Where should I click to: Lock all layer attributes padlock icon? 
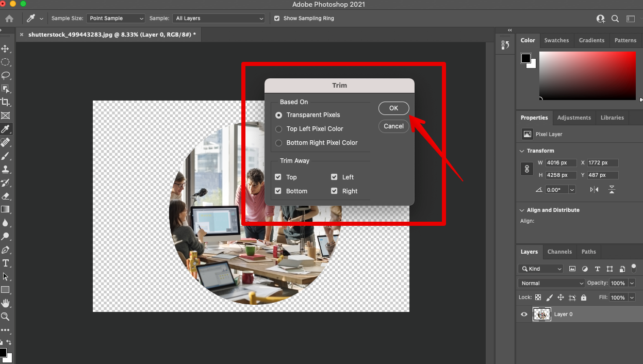[584, 297]
